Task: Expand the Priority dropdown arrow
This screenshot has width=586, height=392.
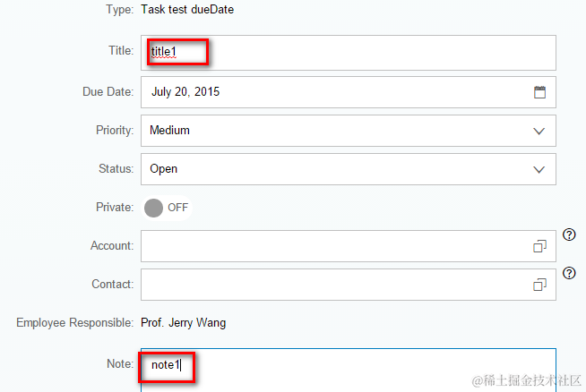Action: tap(539, 131)
